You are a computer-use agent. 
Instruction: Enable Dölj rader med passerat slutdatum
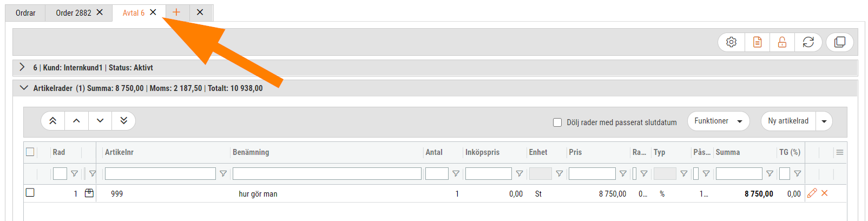(x=557, y=122)
